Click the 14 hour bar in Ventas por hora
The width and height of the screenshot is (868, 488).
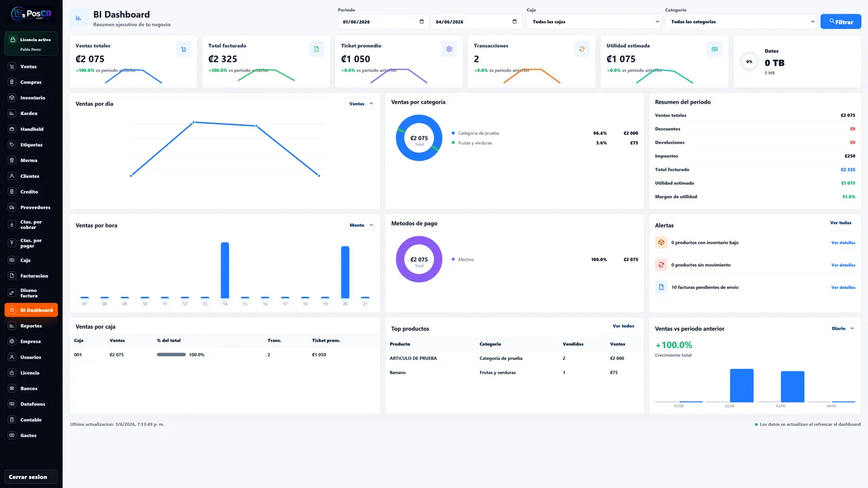(x=225, y=270)
